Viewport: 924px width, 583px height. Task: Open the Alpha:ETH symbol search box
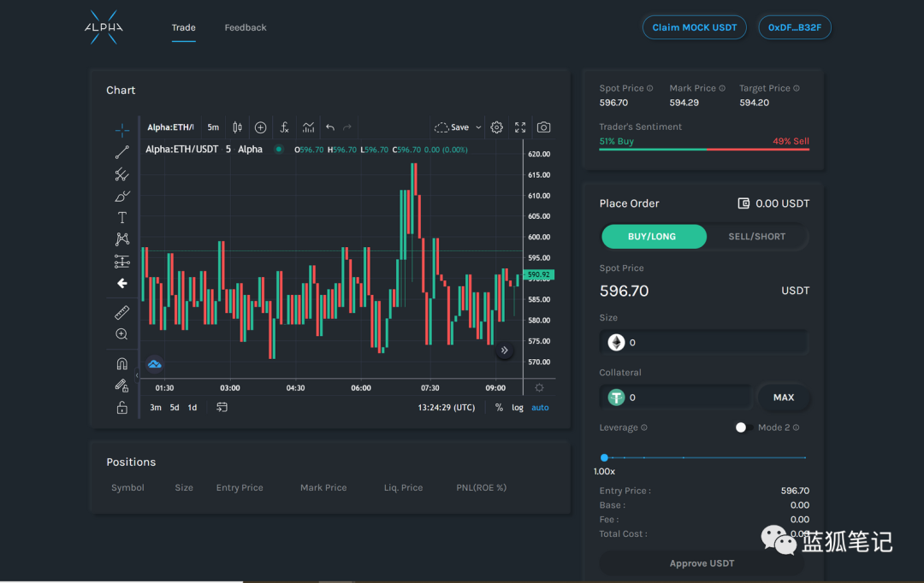click(x=170, y=127)
